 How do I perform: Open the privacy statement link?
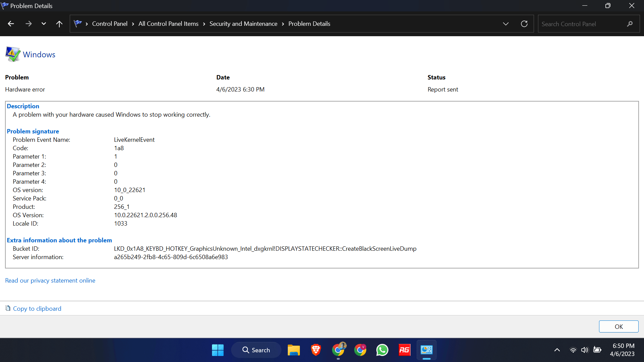click(x=50, y=280)
